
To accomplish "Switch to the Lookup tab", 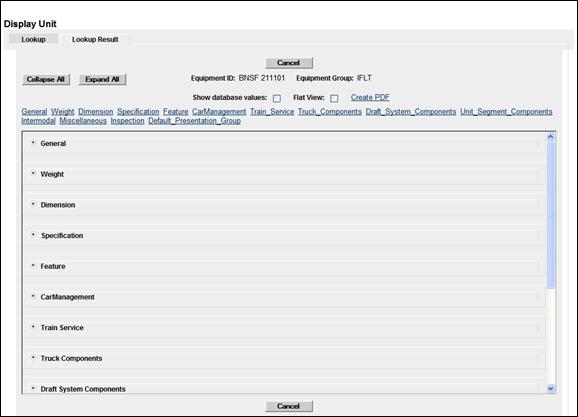I will 33,39.
